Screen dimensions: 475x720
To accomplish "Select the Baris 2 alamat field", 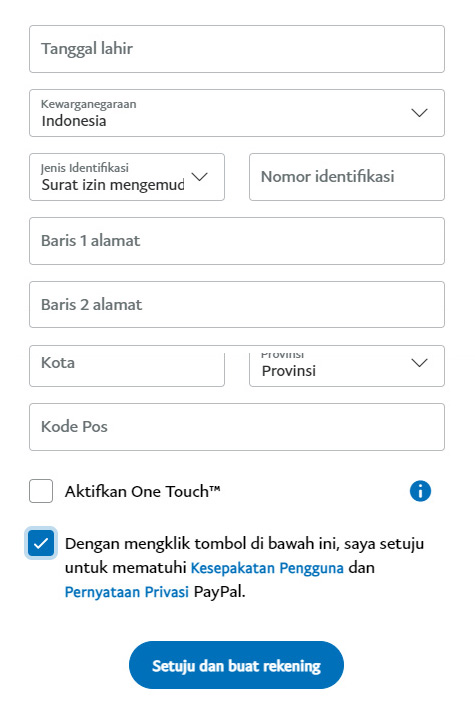I will (237, 304).
